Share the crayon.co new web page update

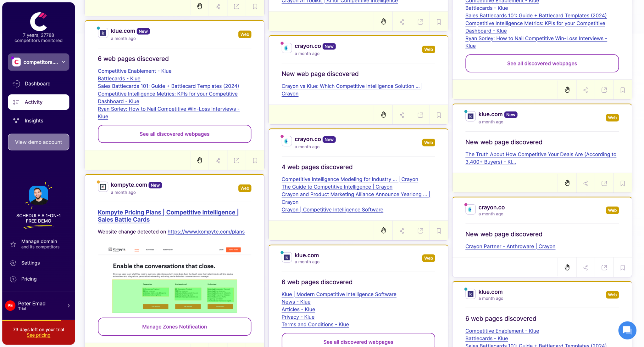[x=402, y=115]
